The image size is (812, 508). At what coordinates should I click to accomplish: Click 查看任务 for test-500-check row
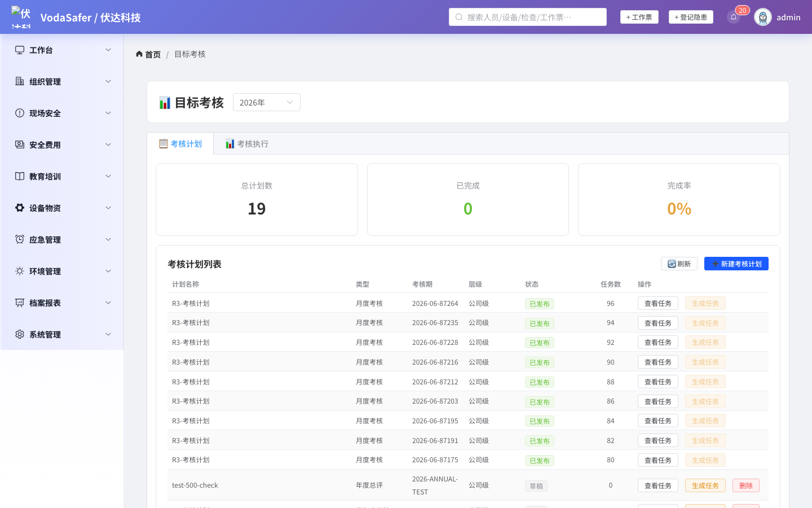[x=658, y=485]
